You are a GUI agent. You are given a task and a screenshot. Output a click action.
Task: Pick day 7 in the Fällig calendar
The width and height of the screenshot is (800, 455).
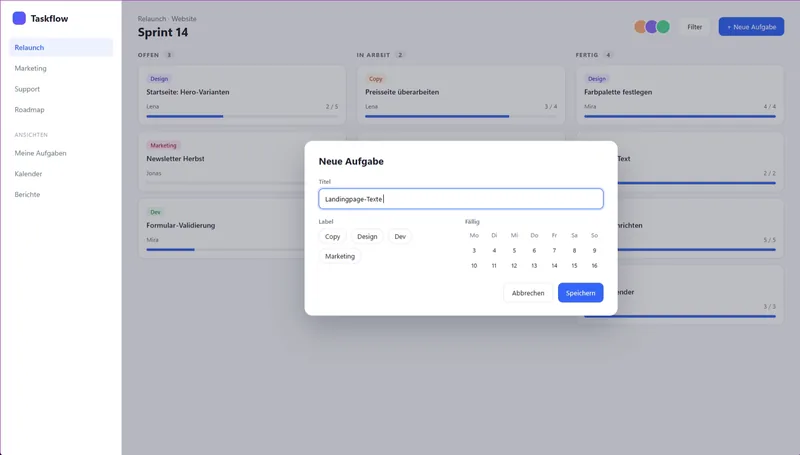[554, 250]
